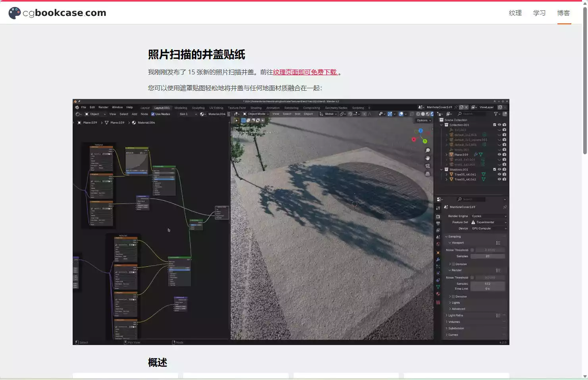Viewport: 588px width, 380px height.
Task: Click the viewport zoom magnifier icon
Action: (428, 150)
